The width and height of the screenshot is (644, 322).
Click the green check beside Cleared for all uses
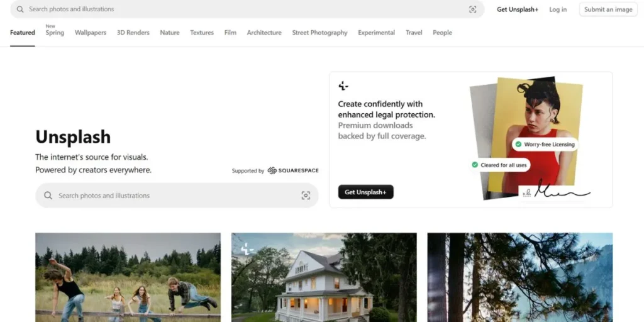pyautogui.click(x=475, y=165)
